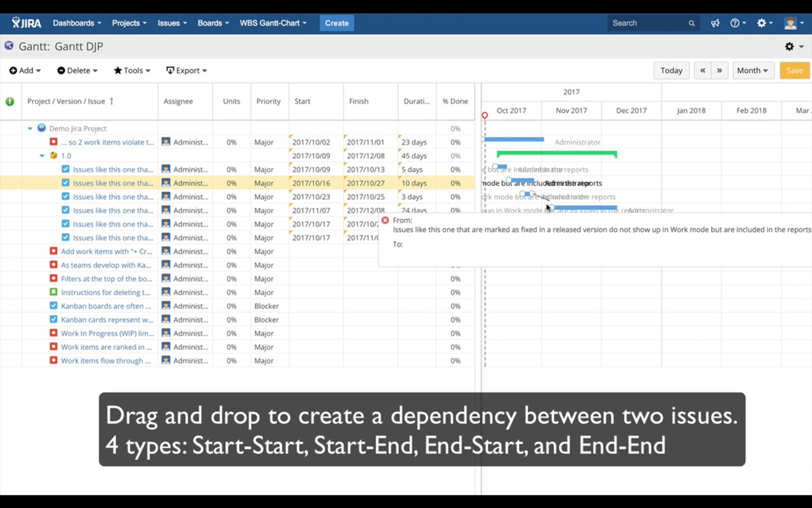
Task: Click the 1.0 version package icon
Action: [53, 156]
